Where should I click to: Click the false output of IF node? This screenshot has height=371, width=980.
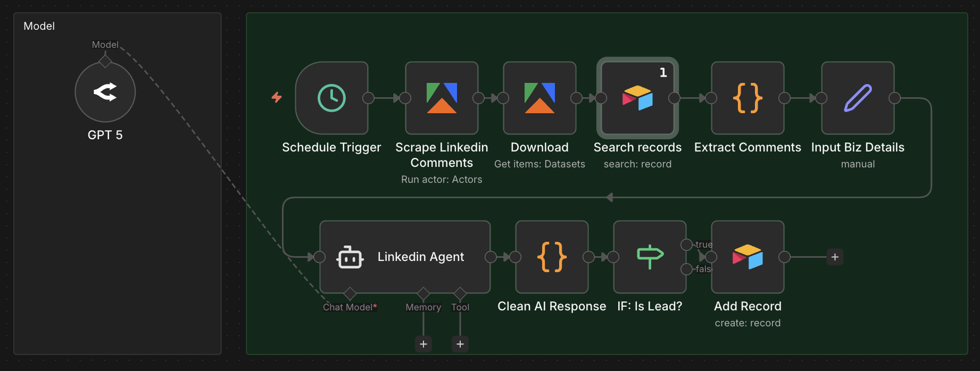687,269
